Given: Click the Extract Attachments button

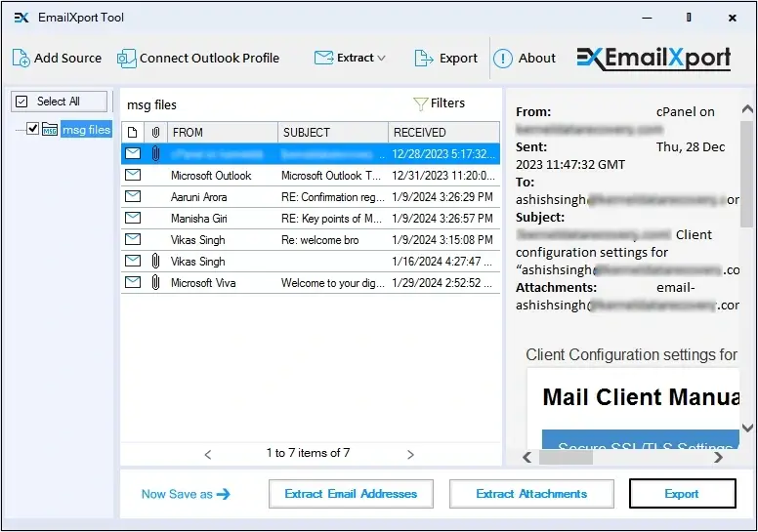Looking at the screenshot, I should pyautogui.click(x=531, y=494).
